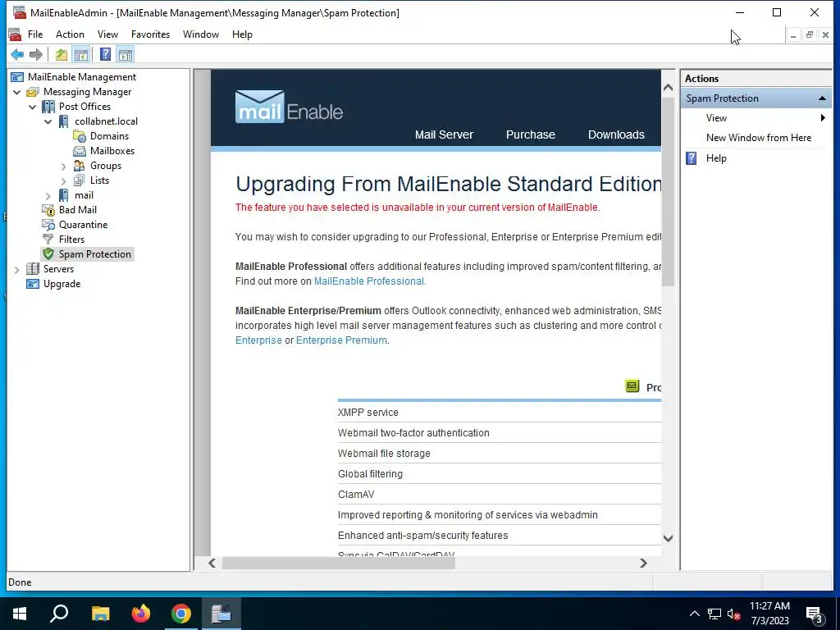Open the Favorites menu
Screen dimensions: 840x630
click(151, 34)
